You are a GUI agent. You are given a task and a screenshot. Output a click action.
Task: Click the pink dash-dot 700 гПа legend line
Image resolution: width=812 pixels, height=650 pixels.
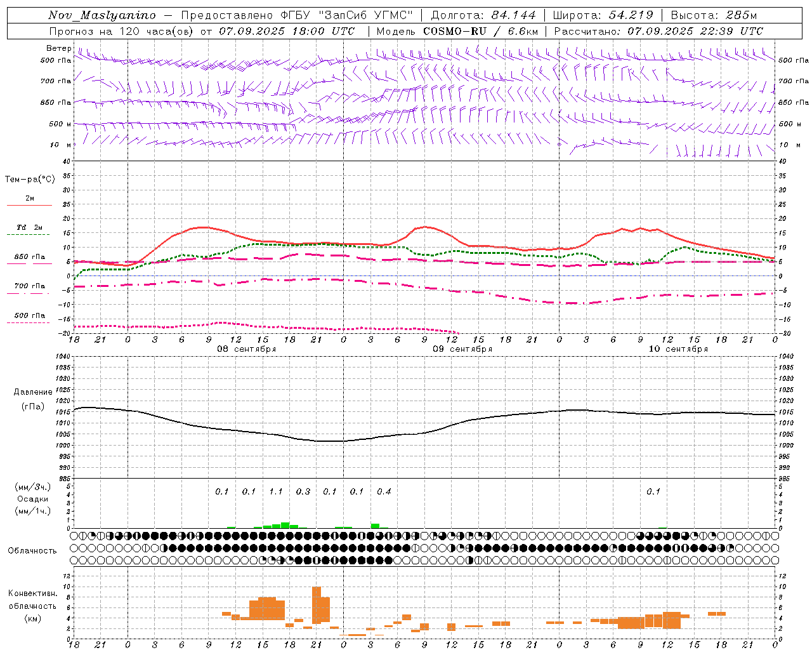pos(28,294)
